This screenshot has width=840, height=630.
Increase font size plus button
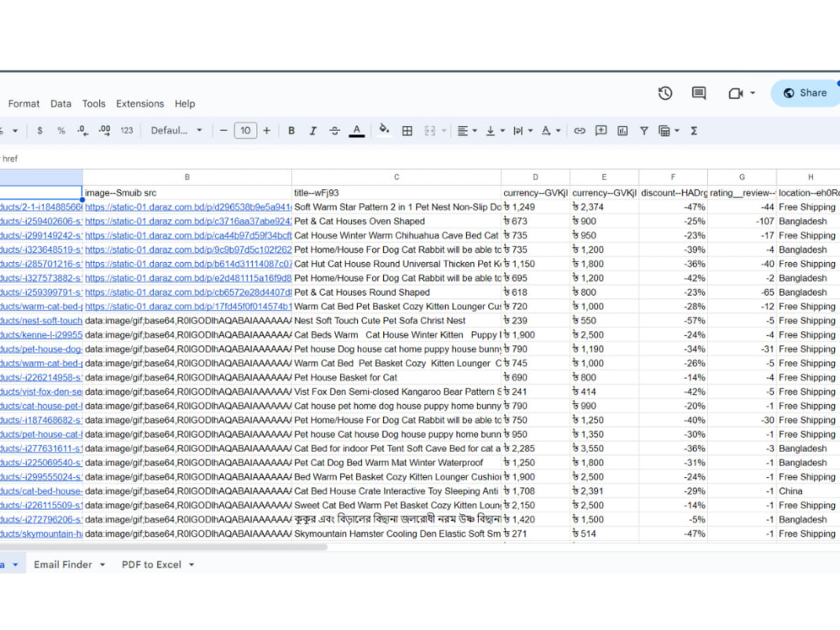(x=267, y=131)
